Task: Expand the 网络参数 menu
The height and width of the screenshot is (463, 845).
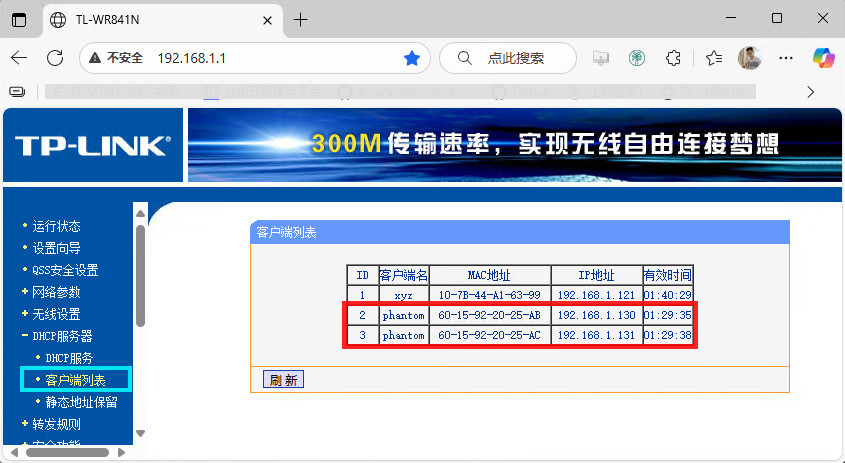Action: pos(56,292)
